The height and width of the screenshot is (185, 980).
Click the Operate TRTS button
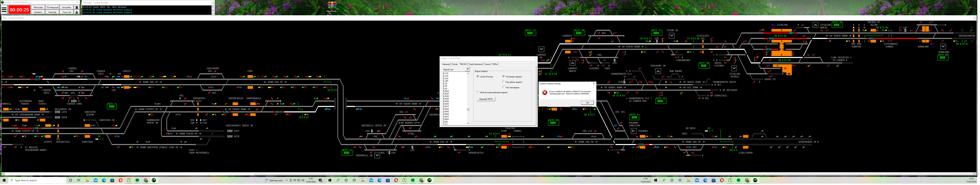point(486,99)
